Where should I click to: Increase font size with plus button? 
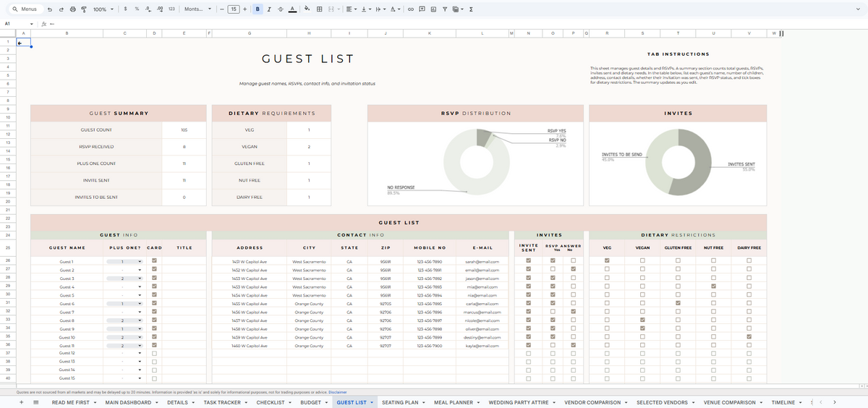pyautogui.click(x=245, y=9)
